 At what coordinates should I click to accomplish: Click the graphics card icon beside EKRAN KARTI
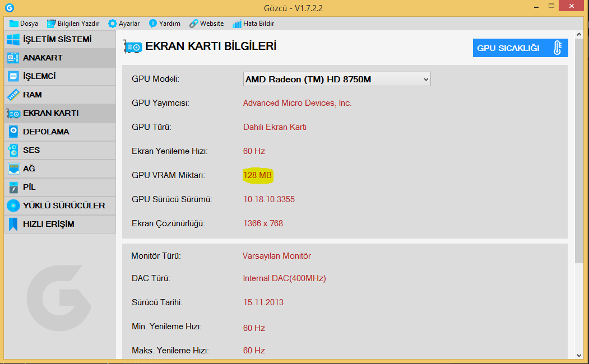[x=13, y=113]
